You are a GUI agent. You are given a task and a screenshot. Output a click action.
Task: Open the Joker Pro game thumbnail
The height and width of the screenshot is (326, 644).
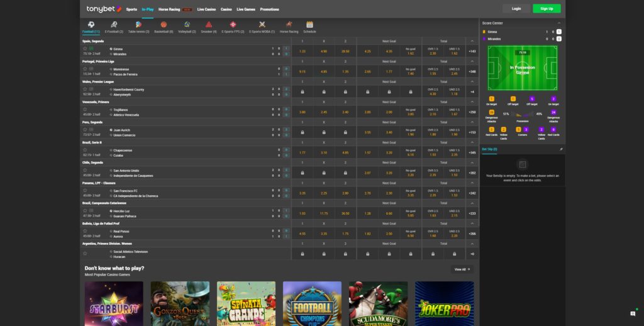pyautogui.click(x=445, y=303)
